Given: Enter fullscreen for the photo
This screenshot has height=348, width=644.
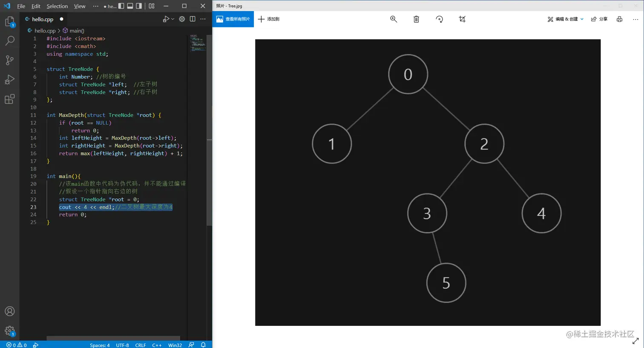Looking at the screenshot, I should click(x=635, y=341).
